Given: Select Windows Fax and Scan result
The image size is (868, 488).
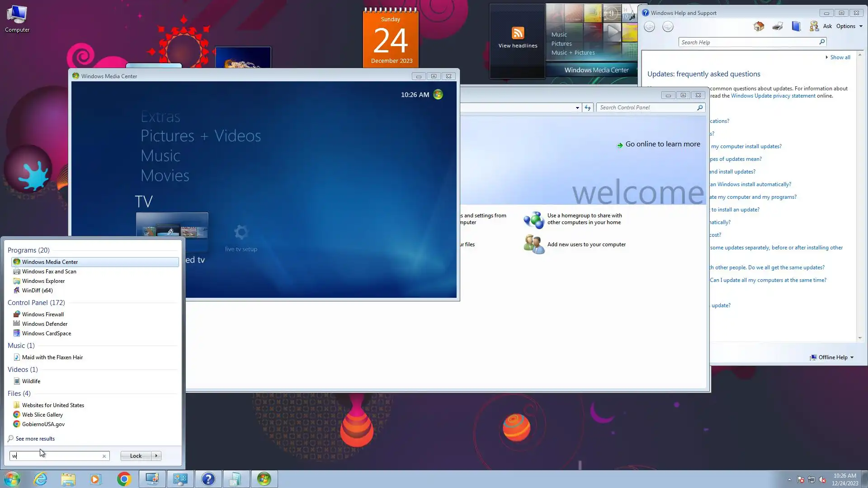Looking at the screenshot, I should [49, 272].
